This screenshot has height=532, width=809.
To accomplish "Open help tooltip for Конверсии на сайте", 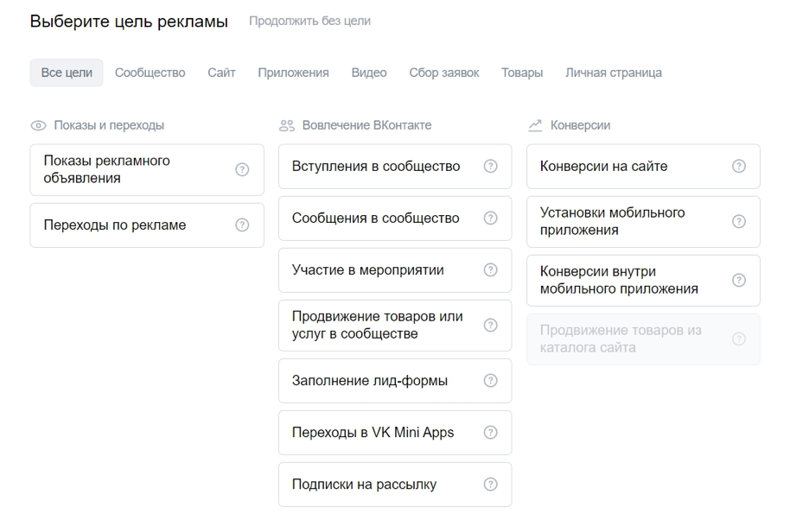I will point(739,167).
